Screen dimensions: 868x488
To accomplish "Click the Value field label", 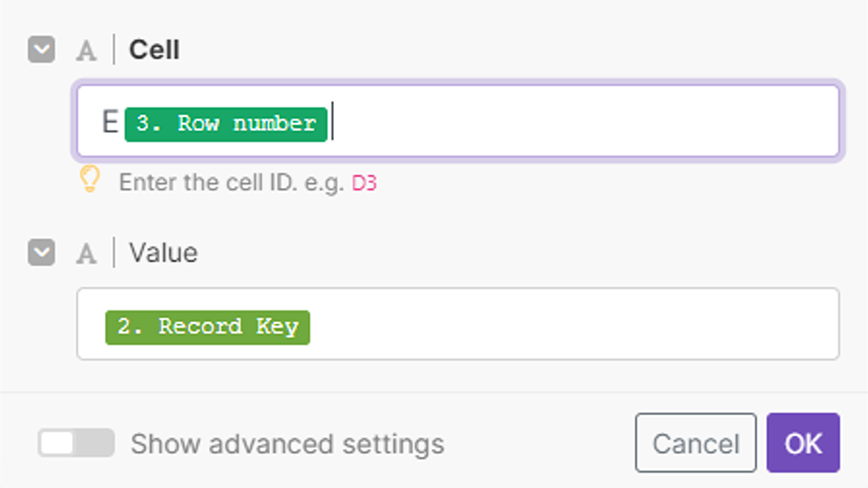I will [x=164, y=252].
